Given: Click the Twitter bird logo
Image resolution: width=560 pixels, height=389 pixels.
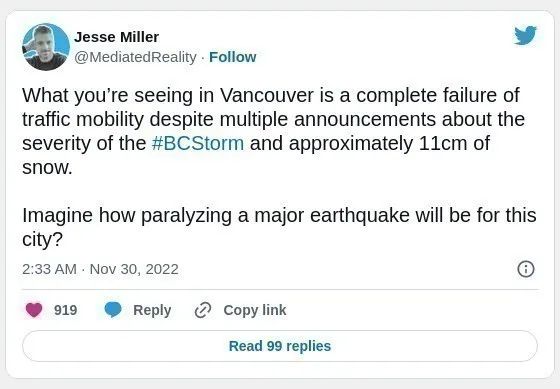Looking at the screenshot, I should pyautogui.click(x=525, y=35).
